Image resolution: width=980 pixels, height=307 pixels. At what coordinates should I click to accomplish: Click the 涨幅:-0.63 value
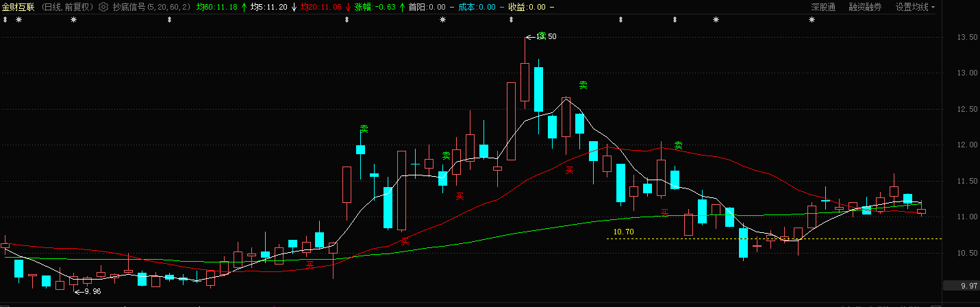pos(375,7)
